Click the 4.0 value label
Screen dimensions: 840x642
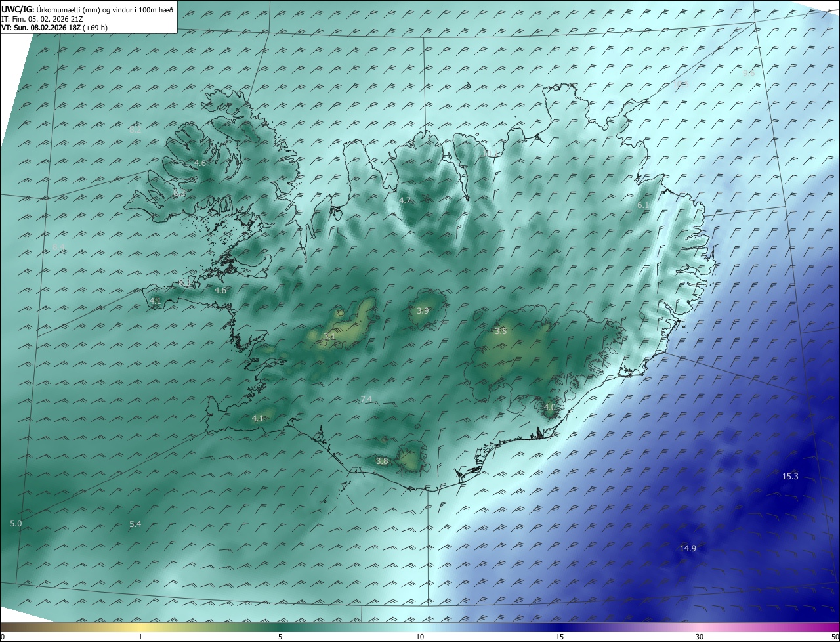click(x=550, y=407)
